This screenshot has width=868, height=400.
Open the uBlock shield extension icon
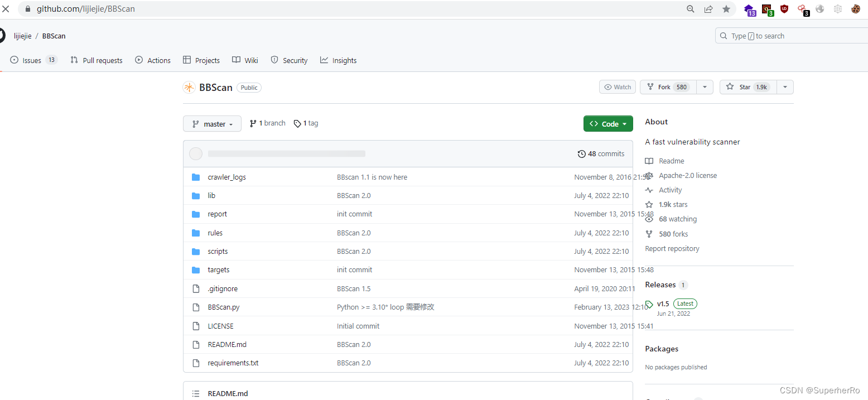tap(784, 8)
